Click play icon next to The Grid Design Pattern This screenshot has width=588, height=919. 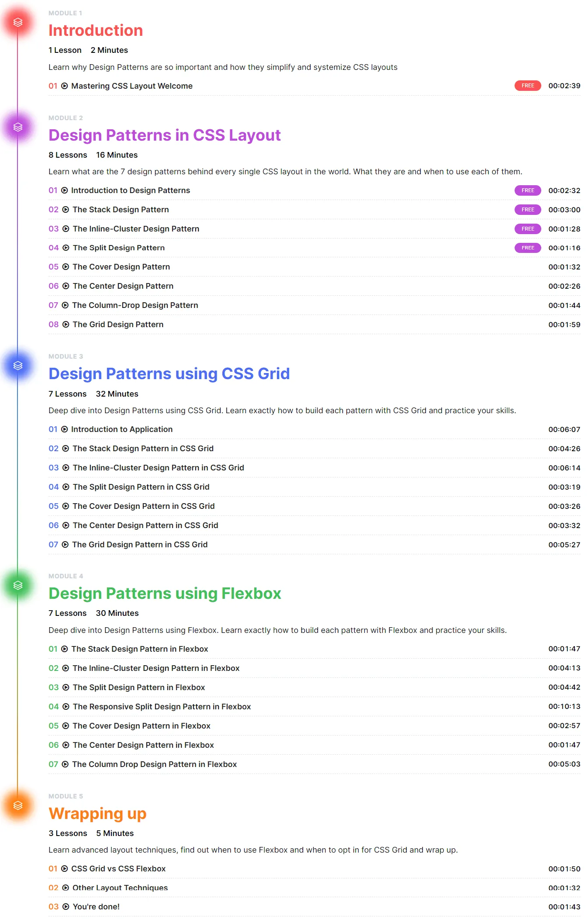(66, 325)
